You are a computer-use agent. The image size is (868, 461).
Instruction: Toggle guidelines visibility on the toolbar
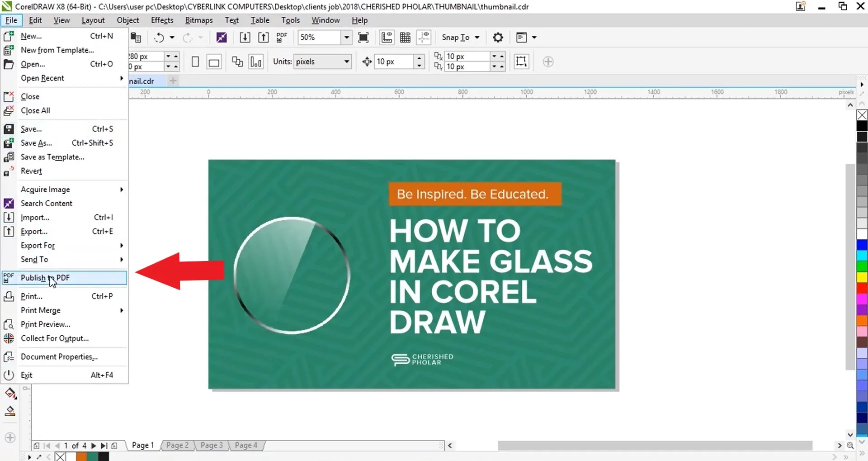(424, 37)
